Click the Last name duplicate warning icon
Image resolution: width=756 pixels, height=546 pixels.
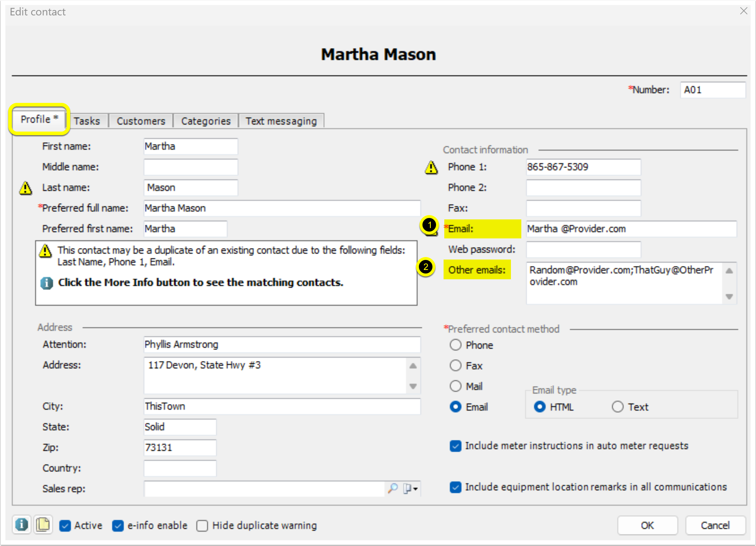25,188
